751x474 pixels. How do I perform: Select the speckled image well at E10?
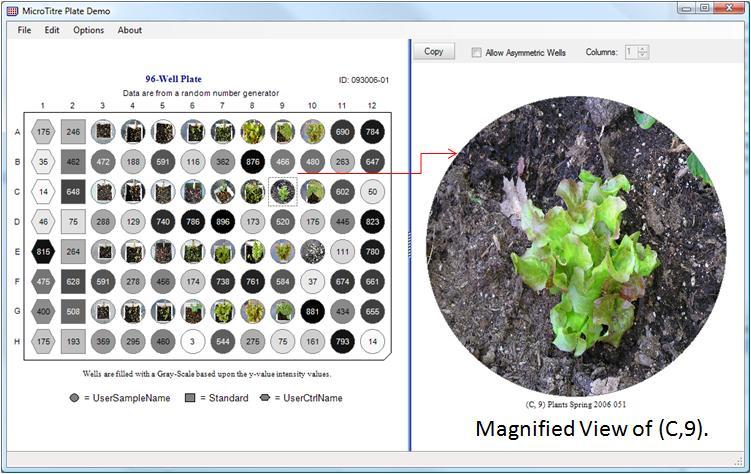coord(312,252)
